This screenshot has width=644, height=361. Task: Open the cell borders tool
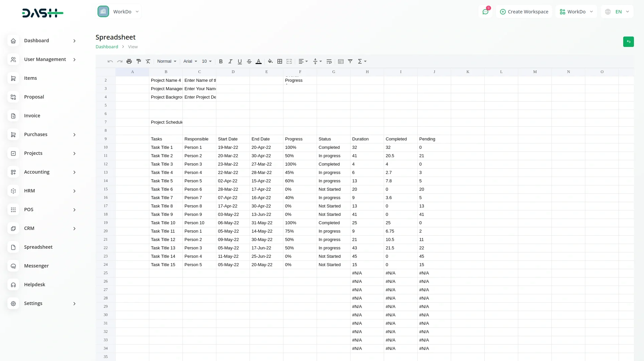point(280,61)
